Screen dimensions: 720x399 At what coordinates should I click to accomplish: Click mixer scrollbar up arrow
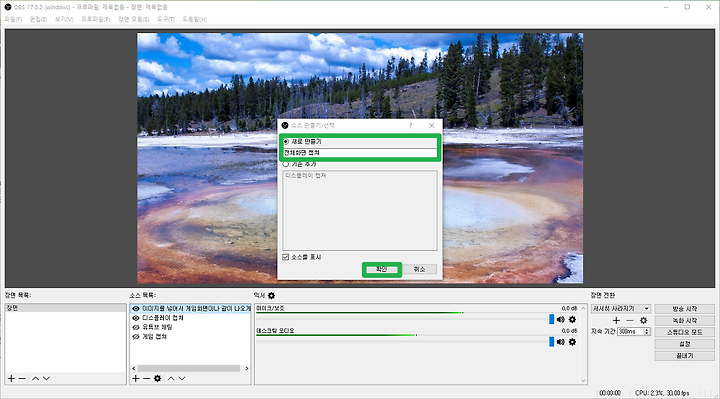[x=584, y=308]
